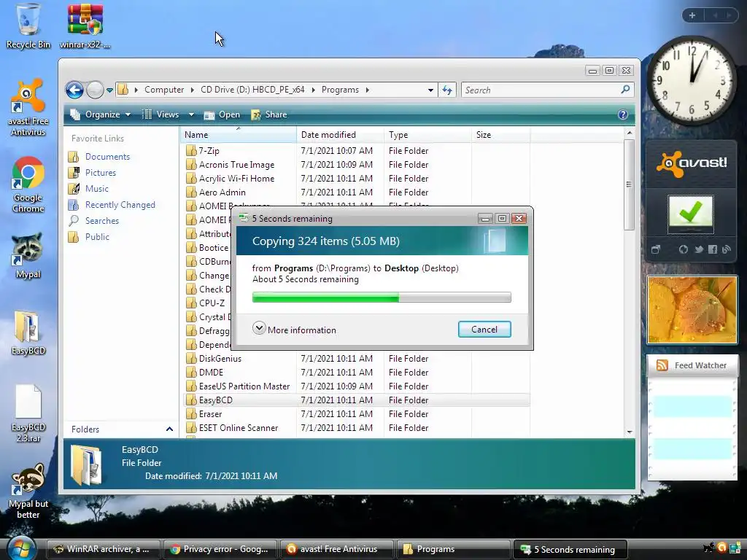The width and height of the screenshot is (747, 560).
Task: Switch to Privacy error Chrome taskbar item
Action: click(x=220, y=549)
